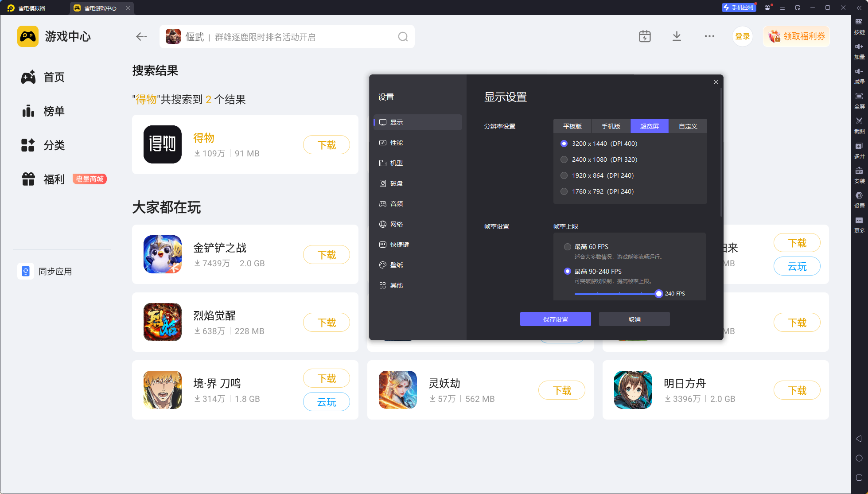Open the multi-instance (多开) icon
Viewport: 868px width, 494px height.
pos(859,146)
